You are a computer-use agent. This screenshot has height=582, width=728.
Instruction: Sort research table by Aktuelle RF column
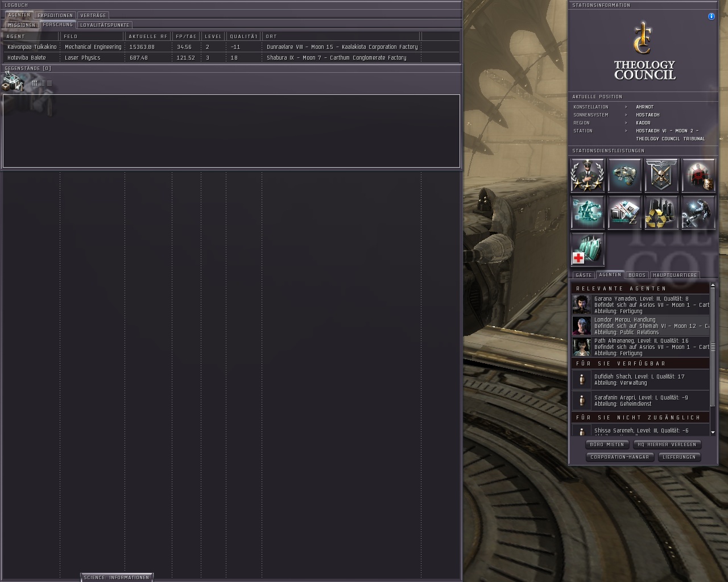[x=148, y=36]
